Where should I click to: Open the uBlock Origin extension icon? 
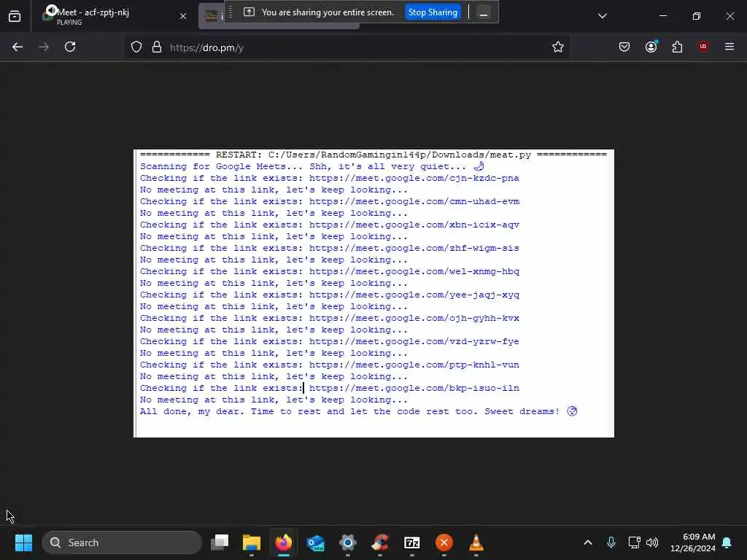703,47
